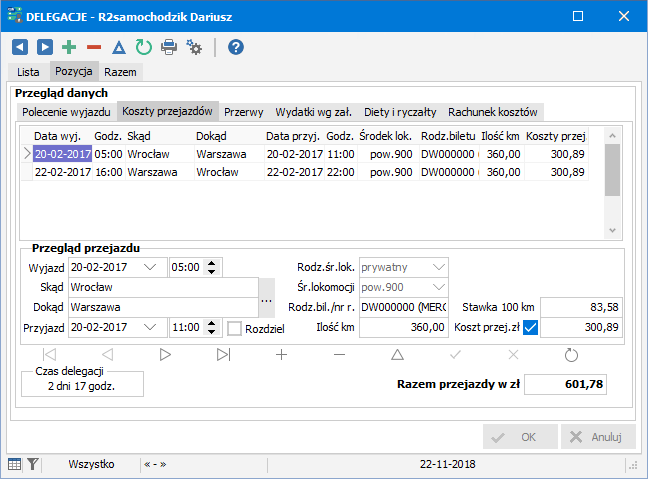The image size is (648, 479).
Task: Click the blue triangle edit icon in toolbar
Action: click(x=119, y=47)
